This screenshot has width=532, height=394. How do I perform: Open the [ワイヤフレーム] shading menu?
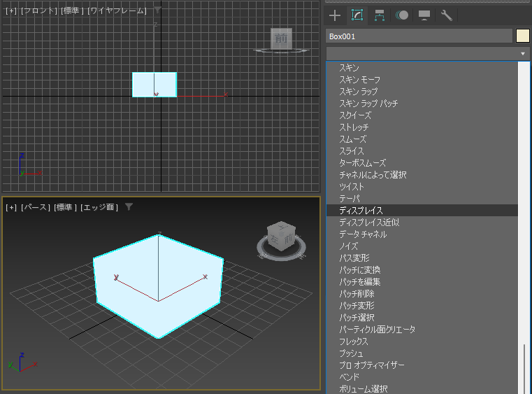(x=117, y=11)
